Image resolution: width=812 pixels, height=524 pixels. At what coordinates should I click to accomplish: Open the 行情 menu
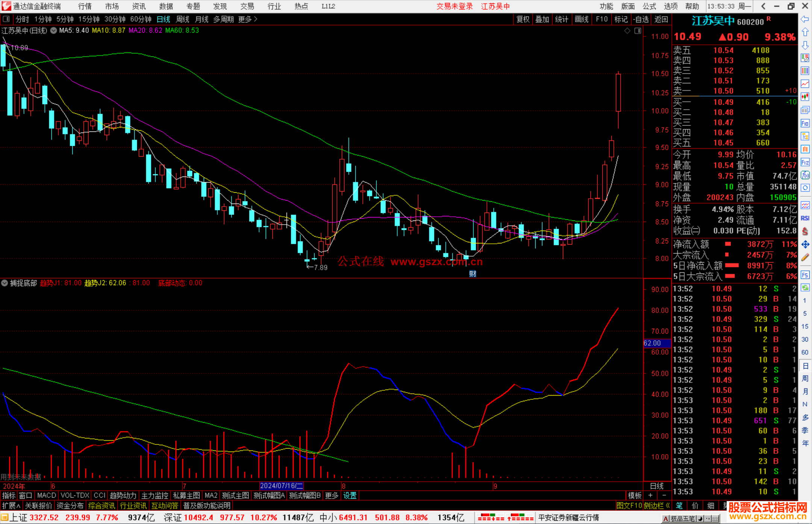tap(85, 6)
